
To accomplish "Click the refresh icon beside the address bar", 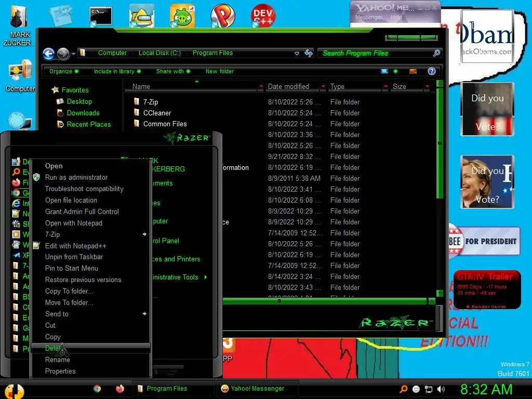I will pyautogui.click(x=309, y=53).
